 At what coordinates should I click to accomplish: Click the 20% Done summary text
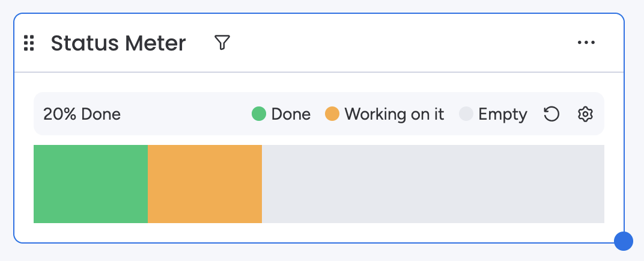82,114
